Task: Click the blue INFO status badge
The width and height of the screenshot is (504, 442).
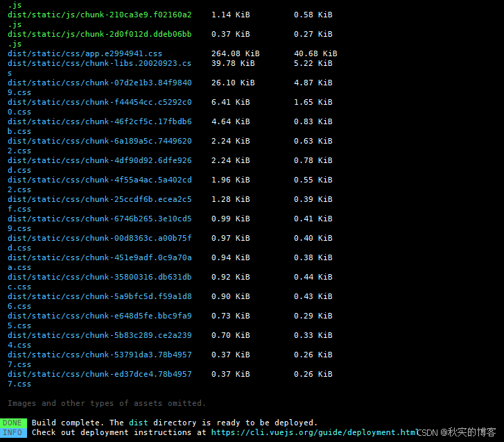Action: point(13,432)
